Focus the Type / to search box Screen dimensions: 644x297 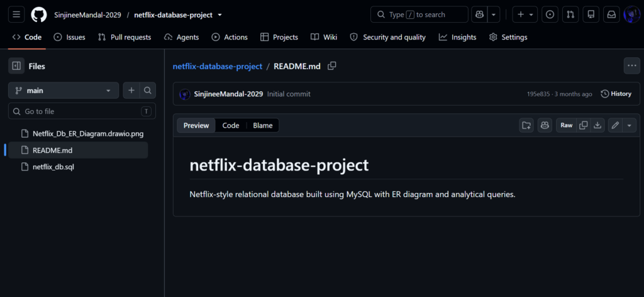click(419, 14)
